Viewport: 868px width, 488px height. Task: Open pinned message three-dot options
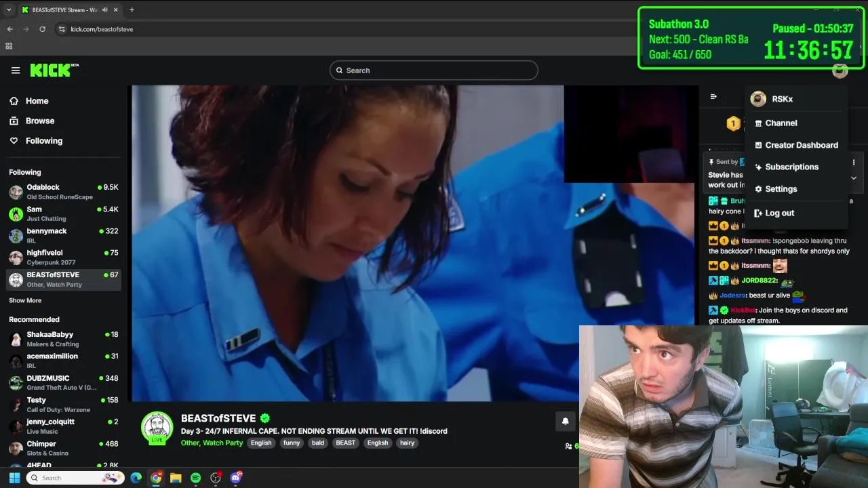click(x=854, y=162)
